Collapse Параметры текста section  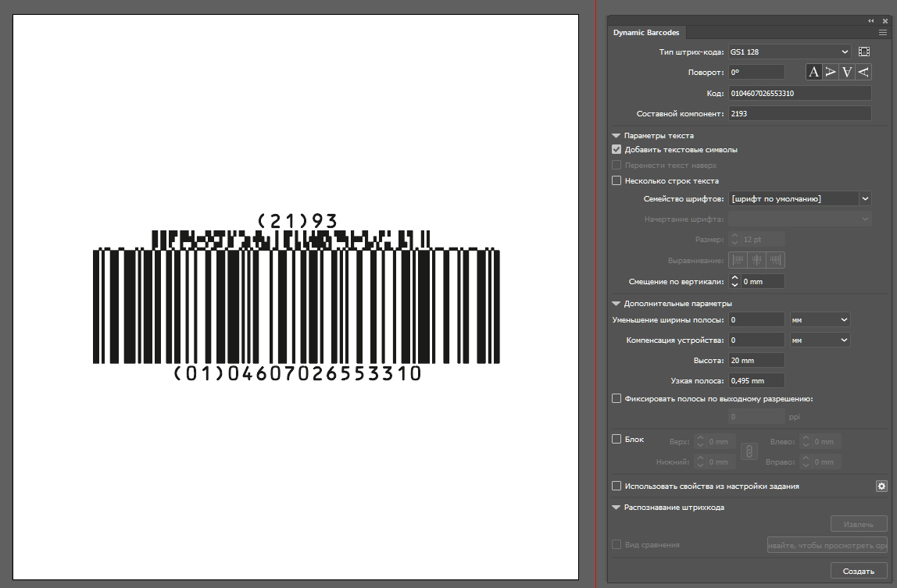point(616,136)
